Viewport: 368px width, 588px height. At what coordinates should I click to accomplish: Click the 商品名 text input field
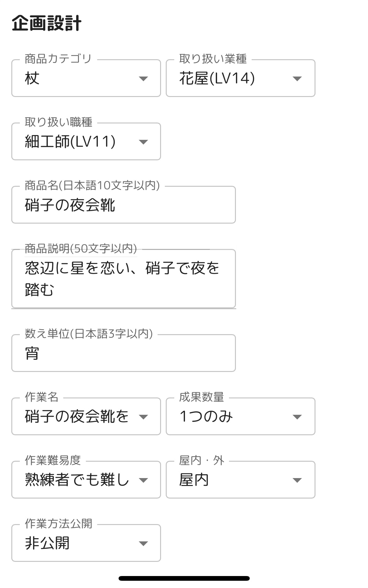(x=123, y=205)
